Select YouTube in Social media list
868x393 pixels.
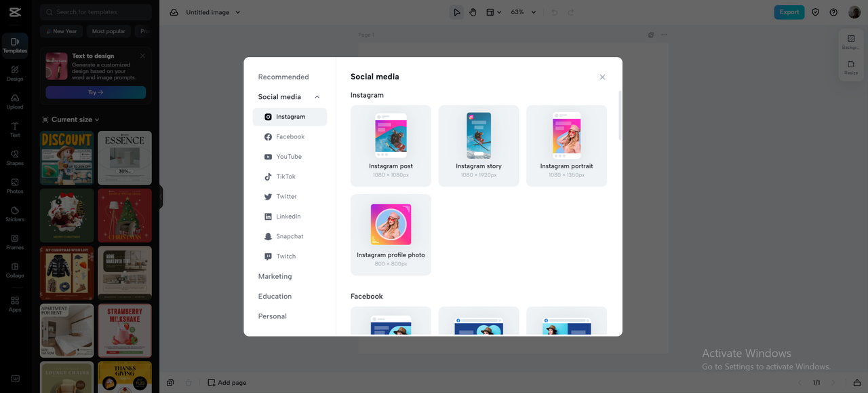(x=290, y=157)
